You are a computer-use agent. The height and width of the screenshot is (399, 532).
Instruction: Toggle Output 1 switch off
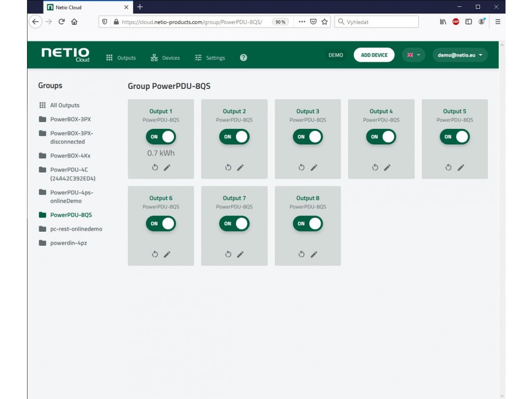(x=161, y=137)
